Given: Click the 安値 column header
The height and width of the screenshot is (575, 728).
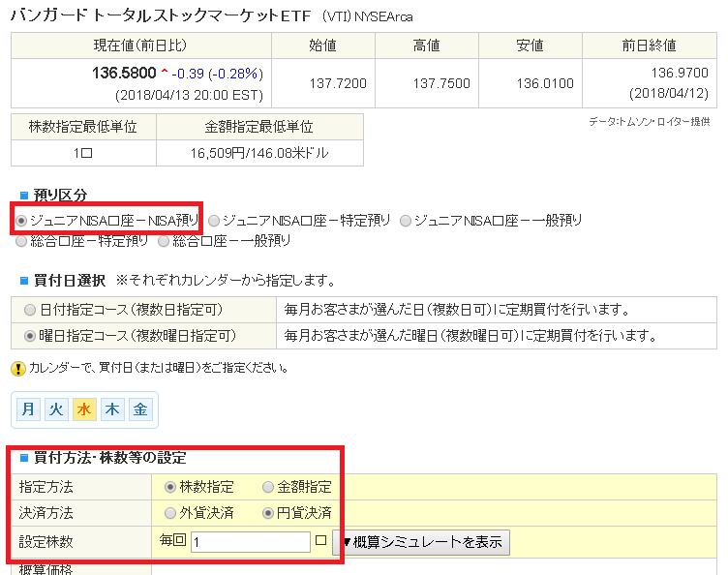Looking at the screenshot, I should (x=530, y=45).
